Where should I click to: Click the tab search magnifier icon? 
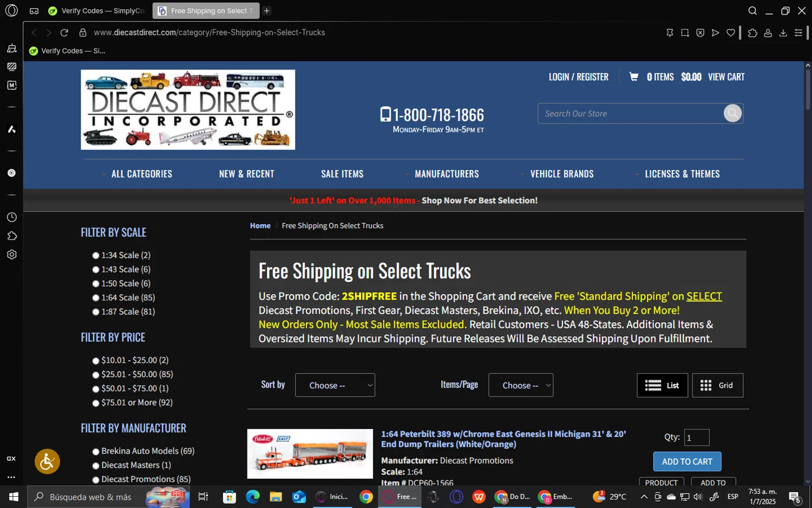pyautogui.click(x=752, y=11)
